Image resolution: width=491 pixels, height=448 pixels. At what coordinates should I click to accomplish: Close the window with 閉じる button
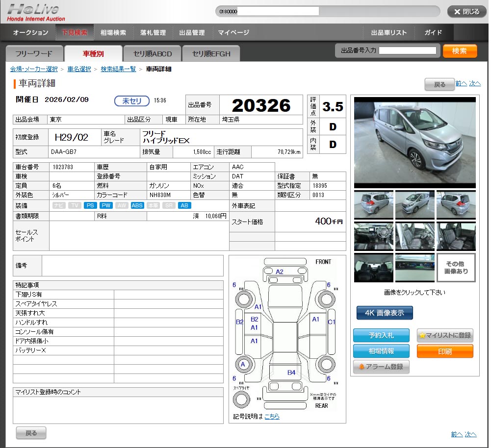[x=466, y=12]
